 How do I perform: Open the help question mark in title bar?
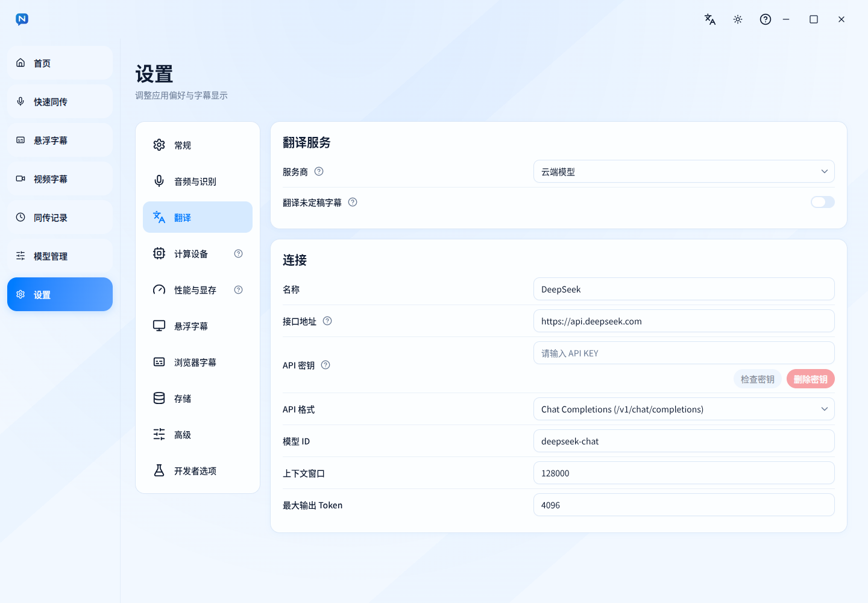pos(766,19)
